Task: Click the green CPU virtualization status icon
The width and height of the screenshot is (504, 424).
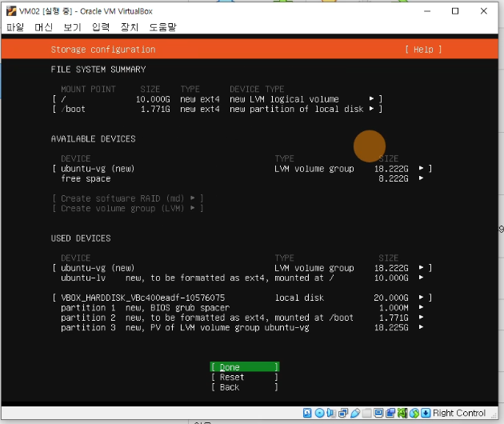Action: 402,413
